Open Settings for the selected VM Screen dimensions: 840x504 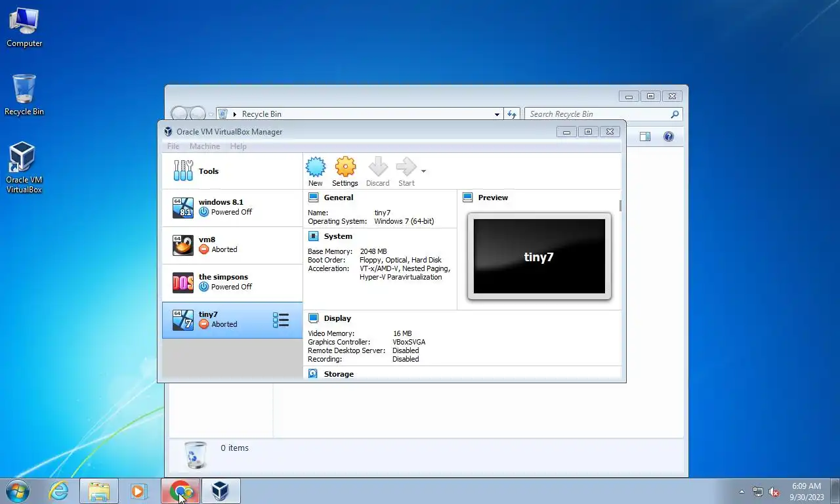[345, 172]
